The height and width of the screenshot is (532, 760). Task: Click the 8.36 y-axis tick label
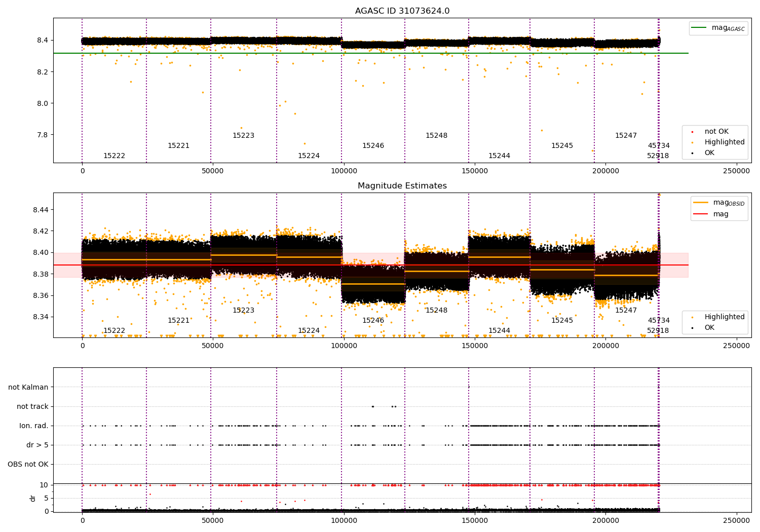click(x=41, y=295)
